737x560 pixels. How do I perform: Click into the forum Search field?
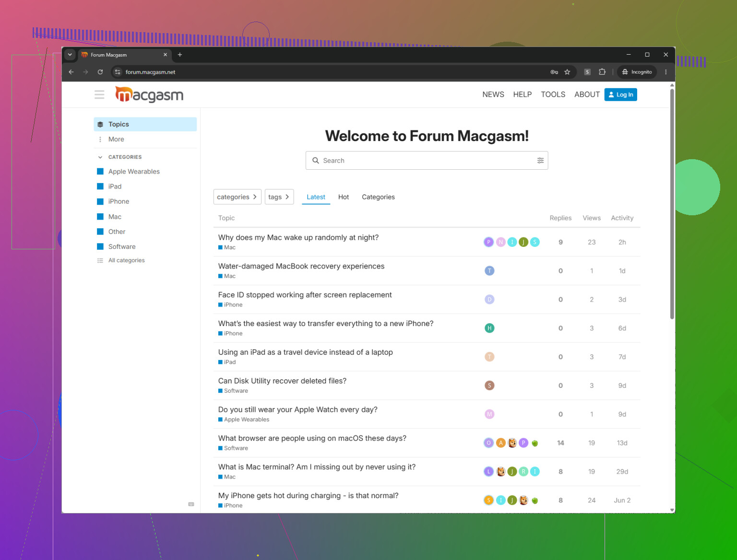pyautogui.click(x=427, y=161)
